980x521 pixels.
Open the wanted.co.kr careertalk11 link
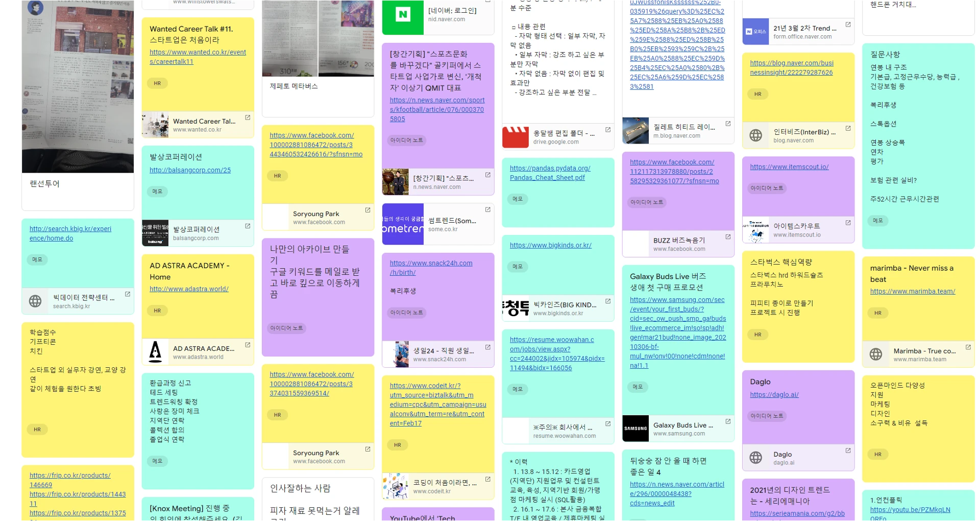pos(198,57)
